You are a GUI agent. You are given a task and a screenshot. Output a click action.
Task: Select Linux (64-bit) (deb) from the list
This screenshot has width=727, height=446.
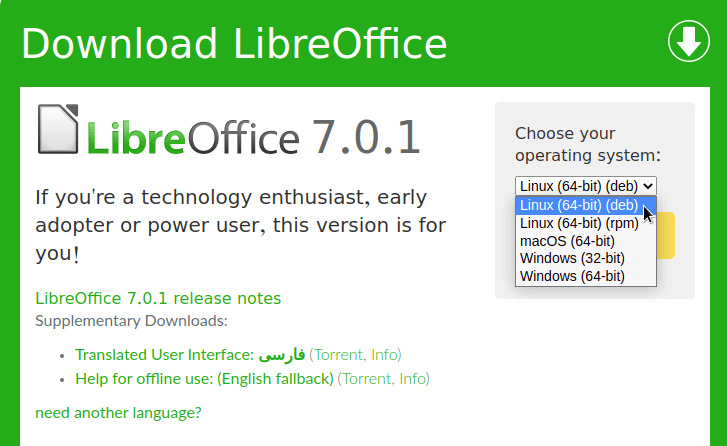[579, 206]
